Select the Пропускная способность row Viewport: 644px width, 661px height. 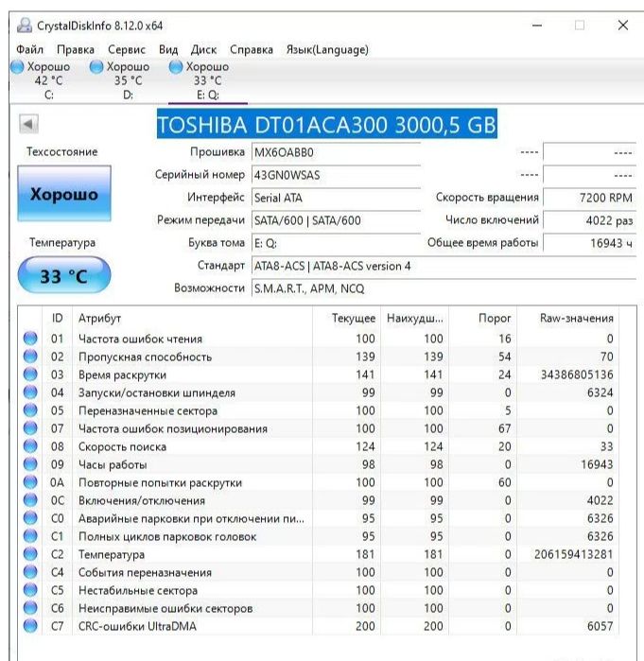click(x=318, y=357)
